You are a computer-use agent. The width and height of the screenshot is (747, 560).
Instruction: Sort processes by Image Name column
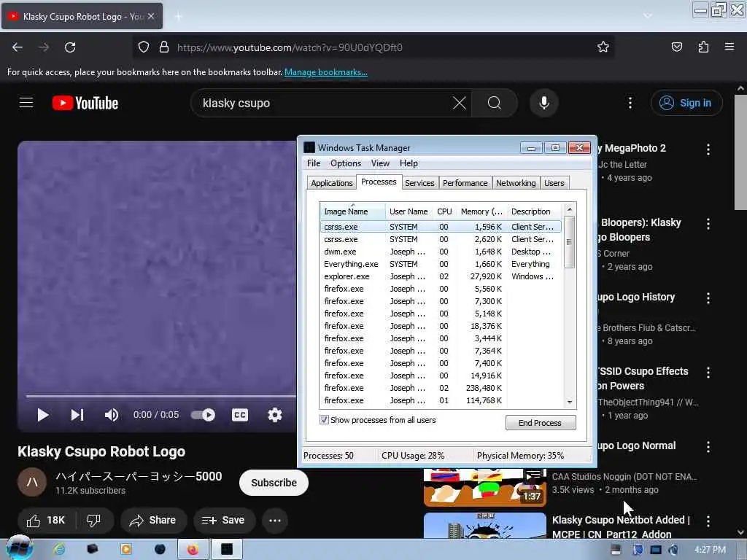tap(352, 211)
